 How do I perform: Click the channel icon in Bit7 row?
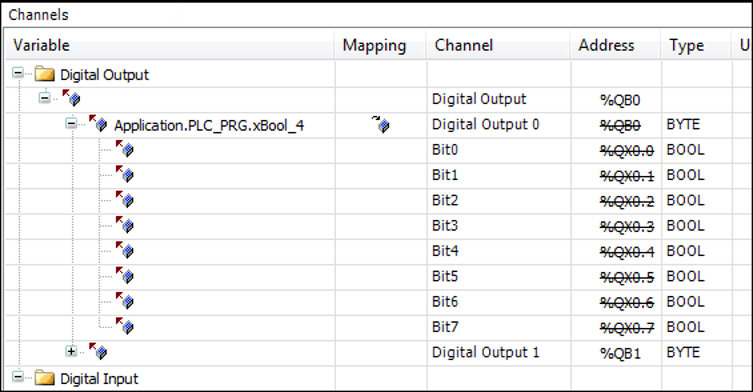[x=125, y=326]
